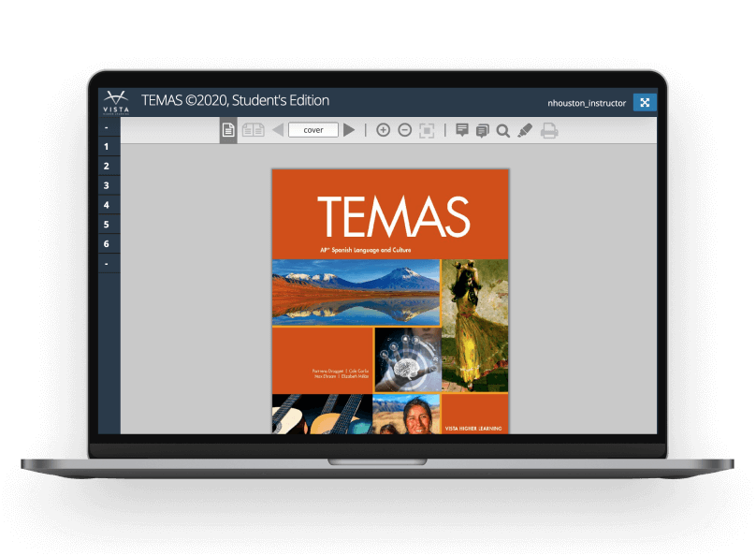The image size is (756, 555).
Task: Open the all notes list icon
Action: click(x=482, y=131)
